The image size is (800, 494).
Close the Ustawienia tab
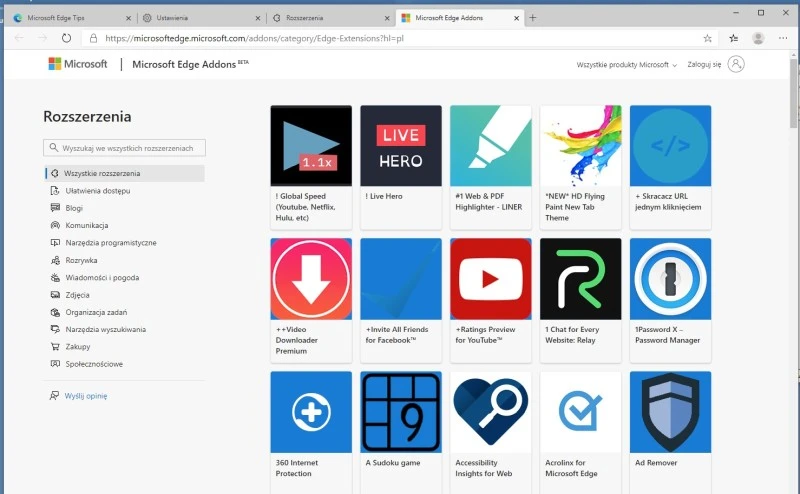(x=258, y=18)
